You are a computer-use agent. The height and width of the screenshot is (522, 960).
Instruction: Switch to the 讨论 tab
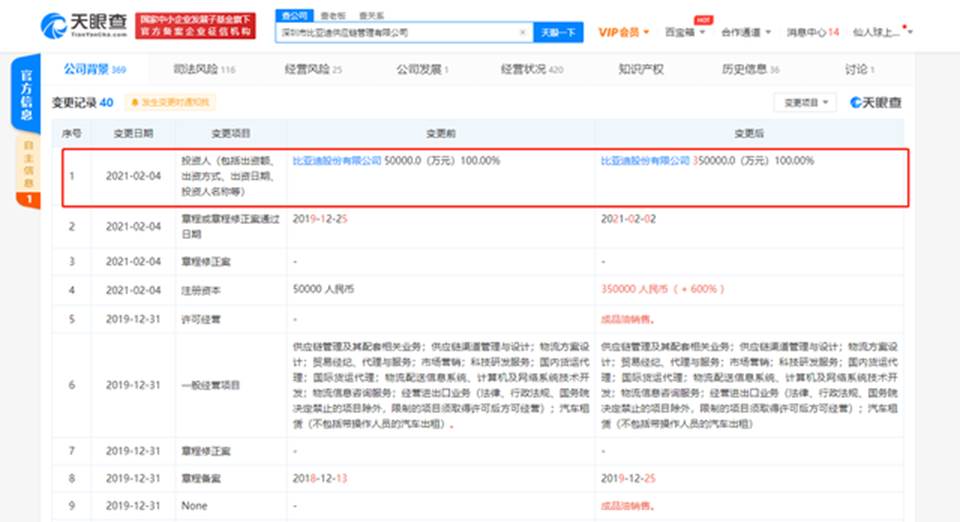click(x=860, y=69)
